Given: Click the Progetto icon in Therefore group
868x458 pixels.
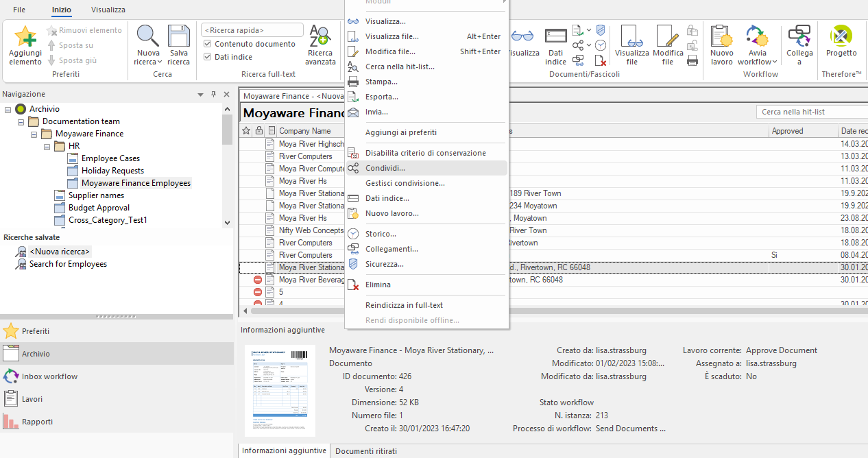Looking at the screenshot, I should point(841,36).
